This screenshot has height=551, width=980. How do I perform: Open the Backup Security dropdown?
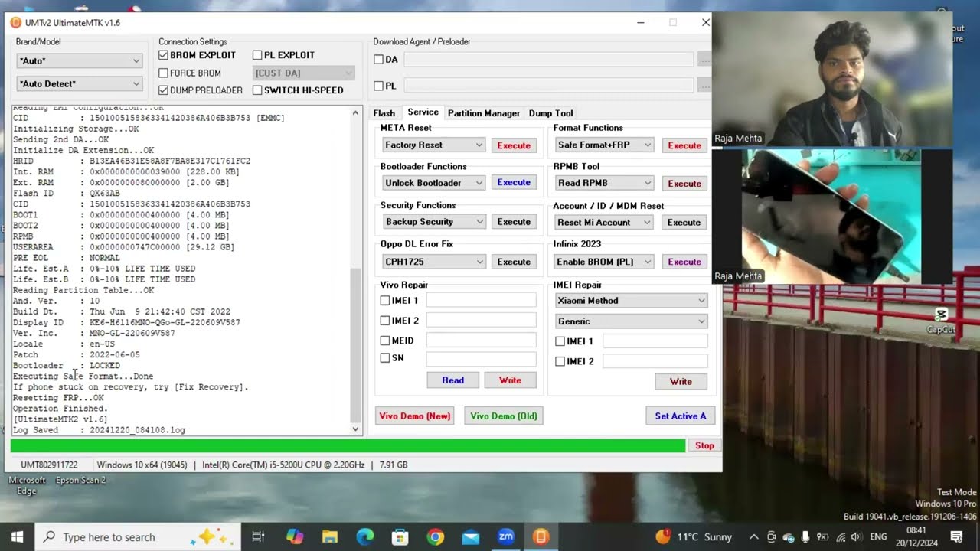[x=433, y=222]
